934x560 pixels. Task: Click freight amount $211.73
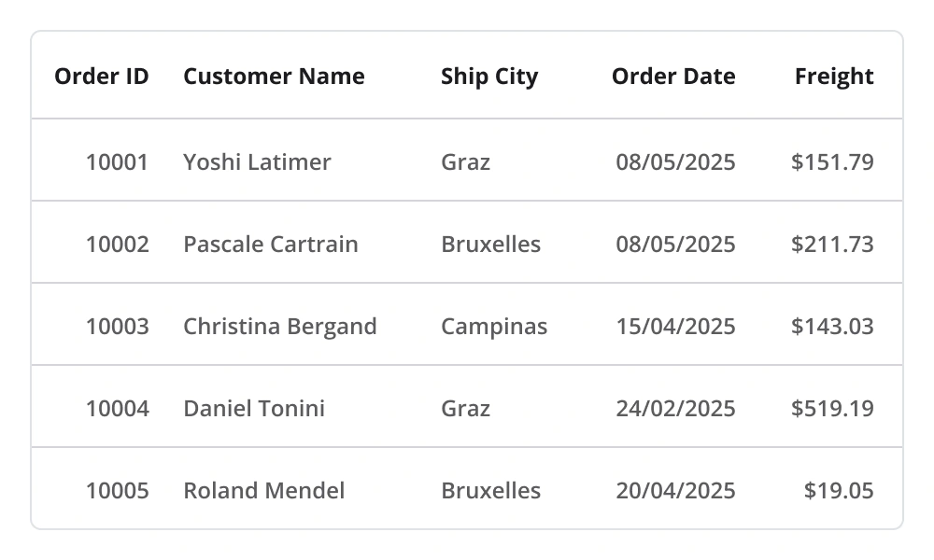click(x=832, y=245)
